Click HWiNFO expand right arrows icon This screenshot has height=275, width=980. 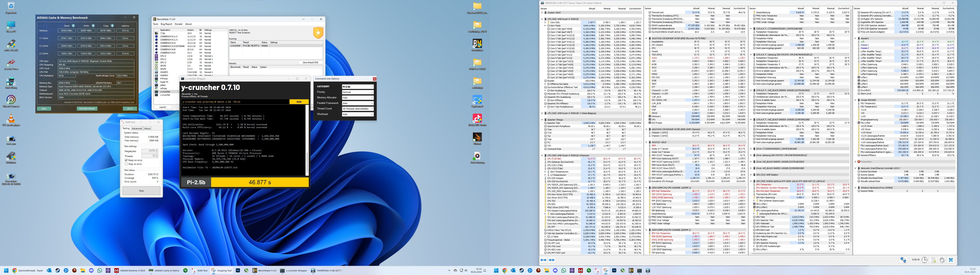point(543,260)
